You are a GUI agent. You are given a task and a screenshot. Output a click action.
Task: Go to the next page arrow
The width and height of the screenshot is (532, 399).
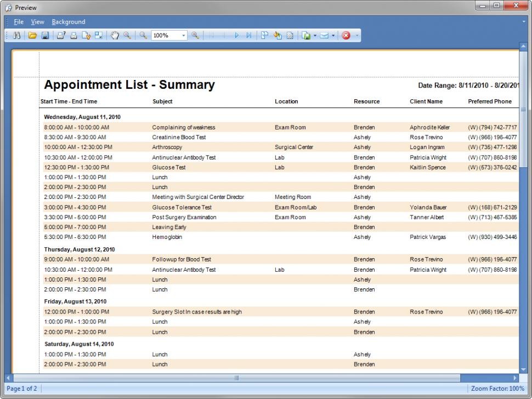236,35
